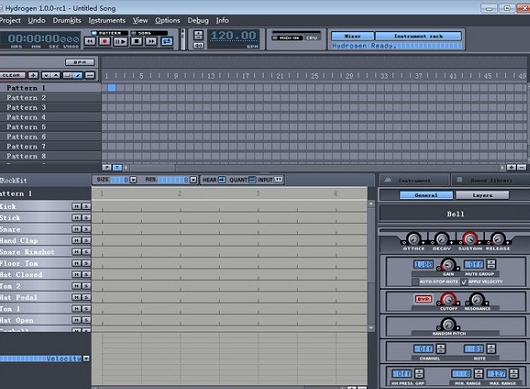The image size is (530, 389).
Task: Click the fast forward transport button
Action: click(151, 41)
